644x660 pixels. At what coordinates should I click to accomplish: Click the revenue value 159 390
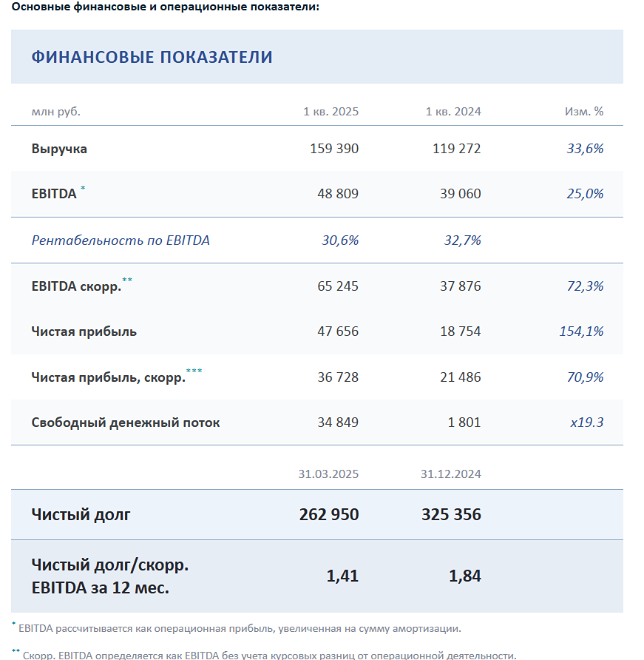click(334, 149)
